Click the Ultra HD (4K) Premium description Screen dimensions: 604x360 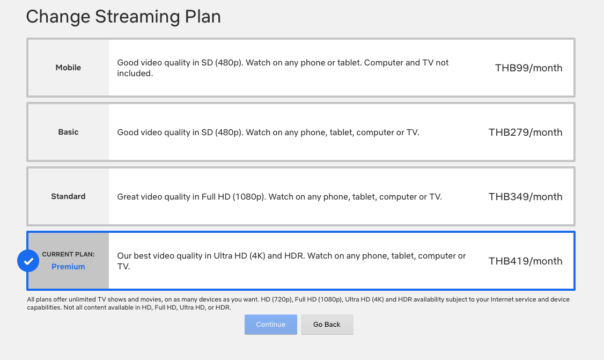click(292, 261)
